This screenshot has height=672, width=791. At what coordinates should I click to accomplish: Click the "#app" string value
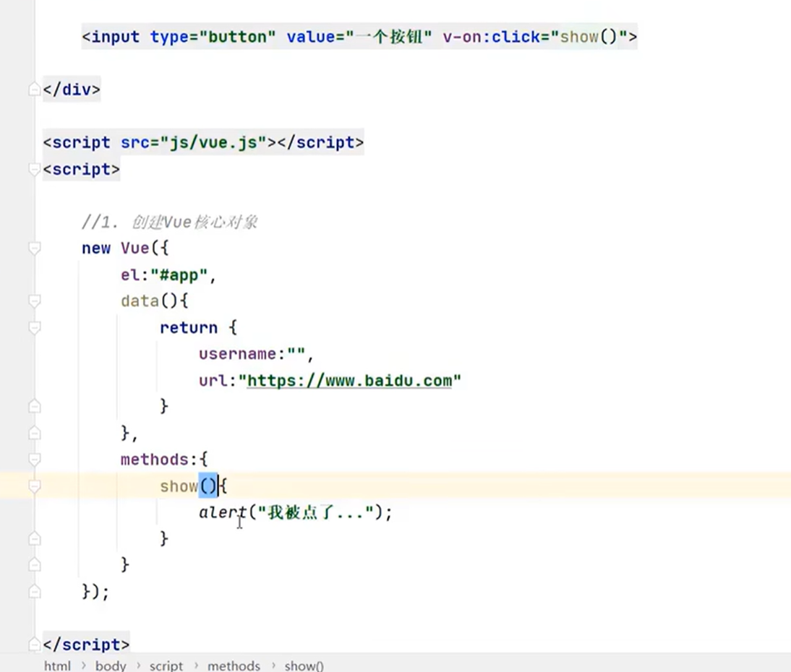[x=179, y=275]
